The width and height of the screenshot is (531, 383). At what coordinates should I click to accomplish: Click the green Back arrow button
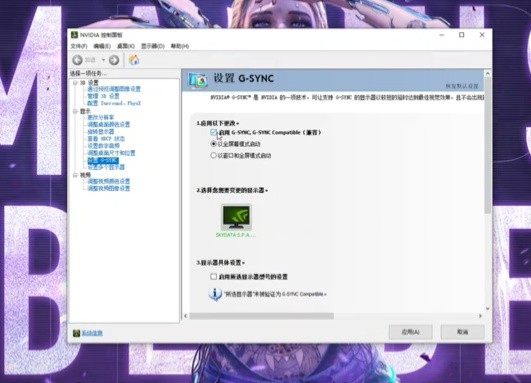coord(78,60)
